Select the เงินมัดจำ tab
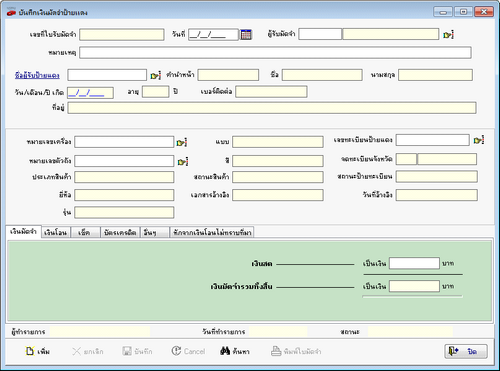This screenshot has height=371, width=500. click(23, 231)
